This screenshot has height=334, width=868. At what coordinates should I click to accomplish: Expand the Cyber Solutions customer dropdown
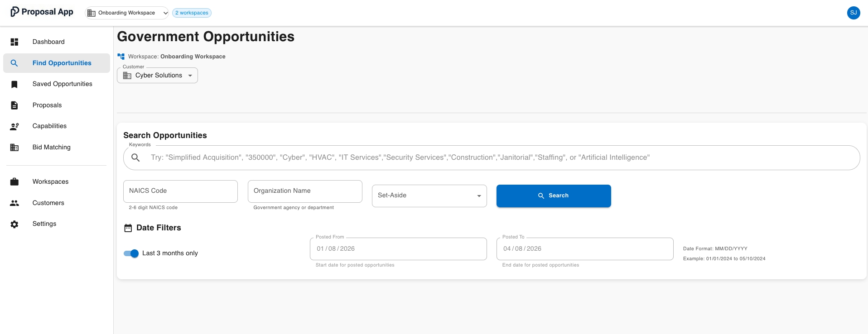coord(157,76)
